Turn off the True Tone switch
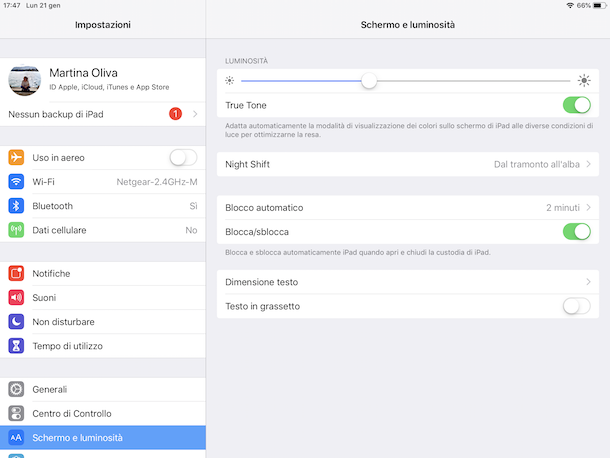 [577, 105]
